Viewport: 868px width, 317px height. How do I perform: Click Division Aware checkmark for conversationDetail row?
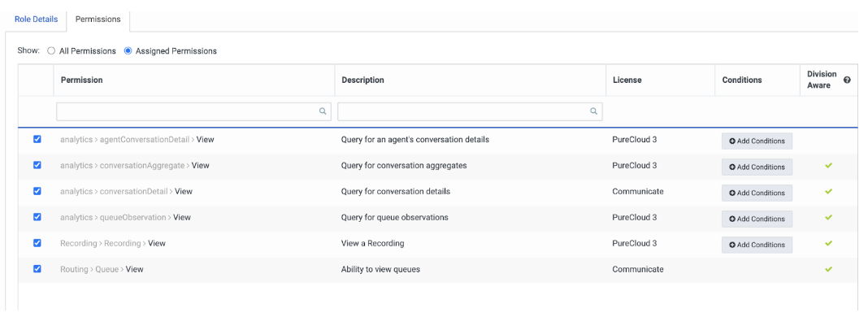pos(829,191)
